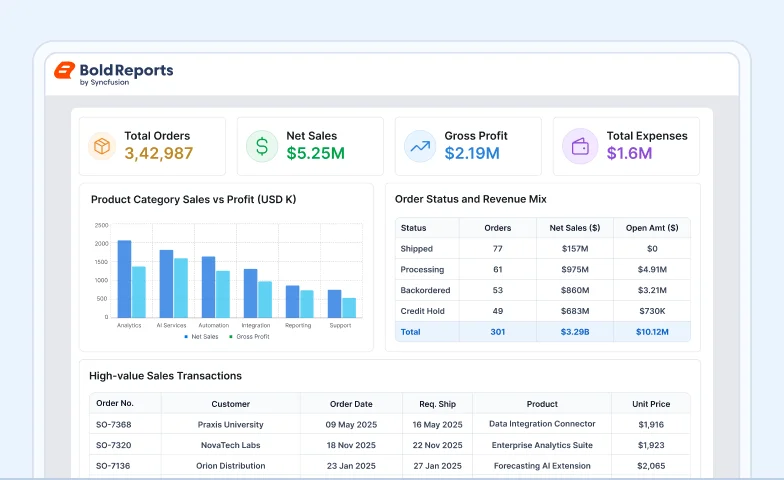Screen dimensions: 784x480
Task: Select the Shipped status row label
Action: tap(416, 248)
